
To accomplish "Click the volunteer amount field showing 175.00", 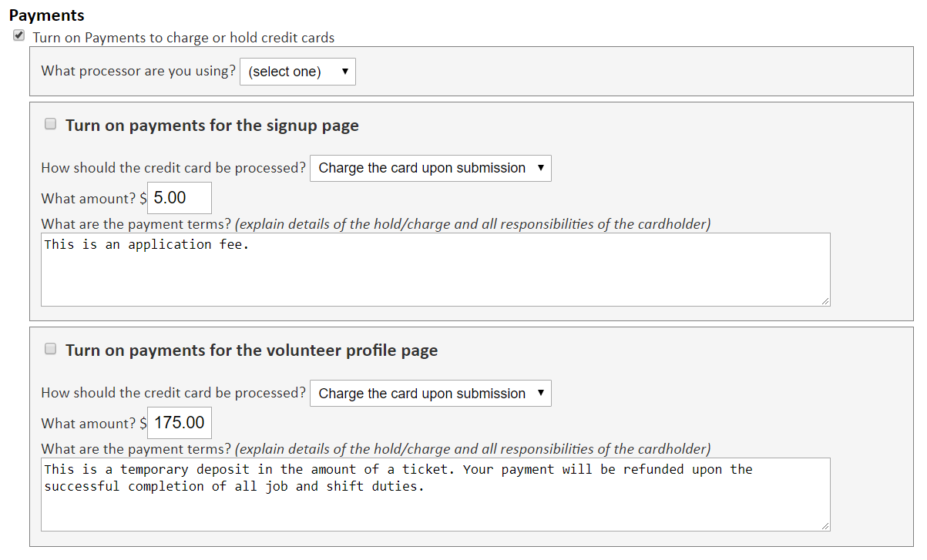I will click(179, 423).
